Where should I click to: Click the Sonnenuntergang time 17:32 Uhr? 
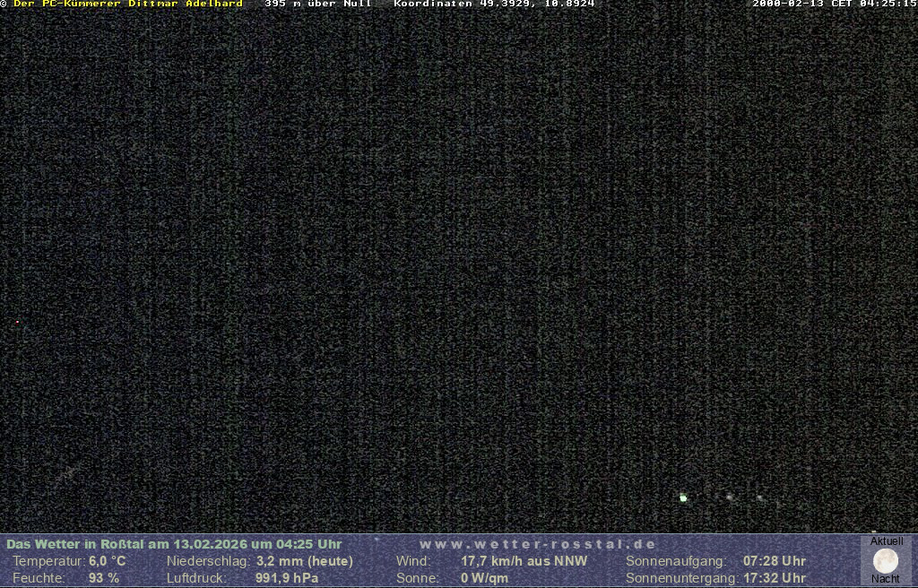click(x=774, y=578)
